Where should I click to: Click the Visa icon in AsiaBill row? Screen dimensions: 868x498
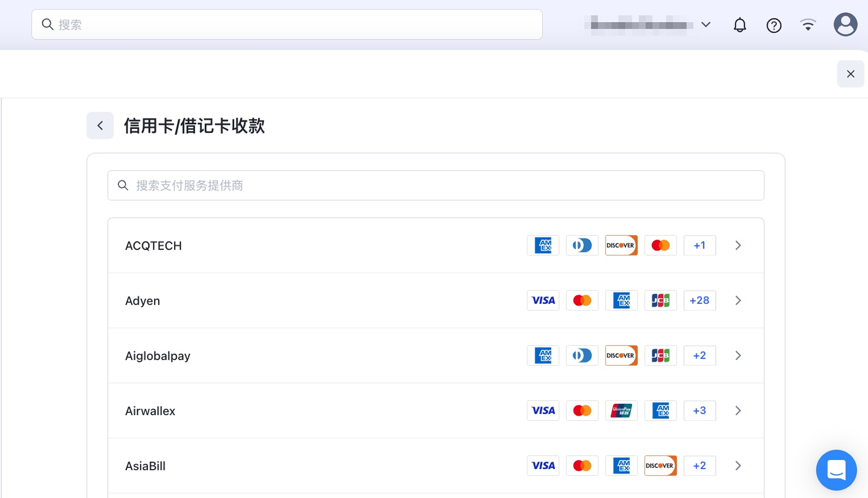pyautogui.click(x=543, y=466)
